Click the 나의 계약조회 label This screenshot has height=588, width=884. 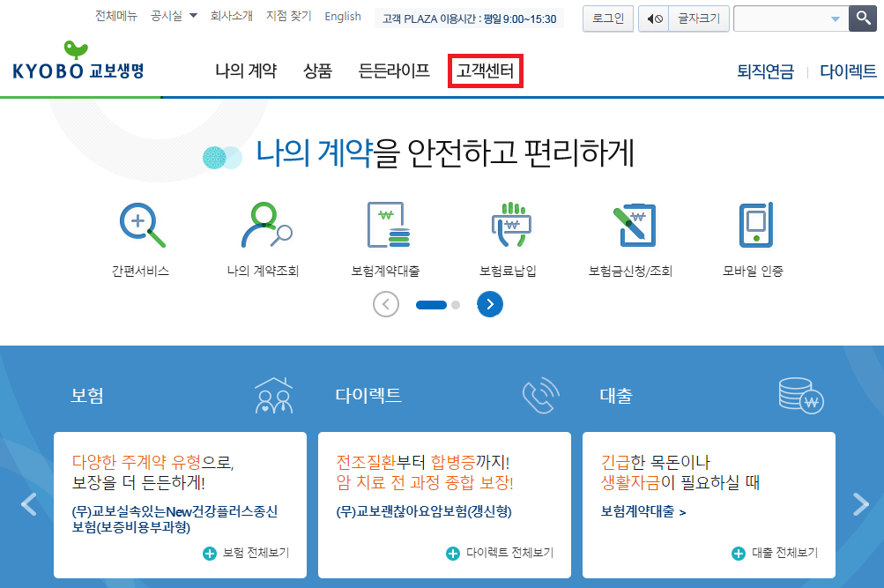(263, 272)
